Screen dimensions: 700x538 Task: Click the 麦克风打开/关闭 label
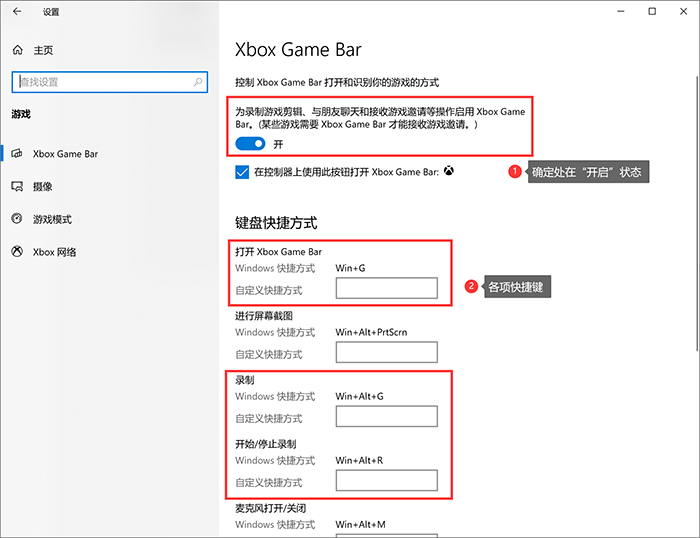271,508
